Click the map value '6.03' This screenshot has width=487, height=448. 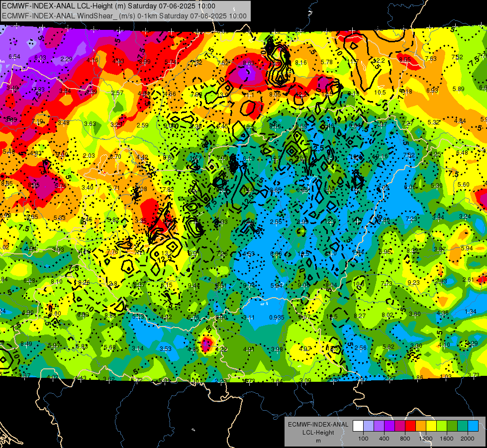pyautogui.click(x=40, y=58)
